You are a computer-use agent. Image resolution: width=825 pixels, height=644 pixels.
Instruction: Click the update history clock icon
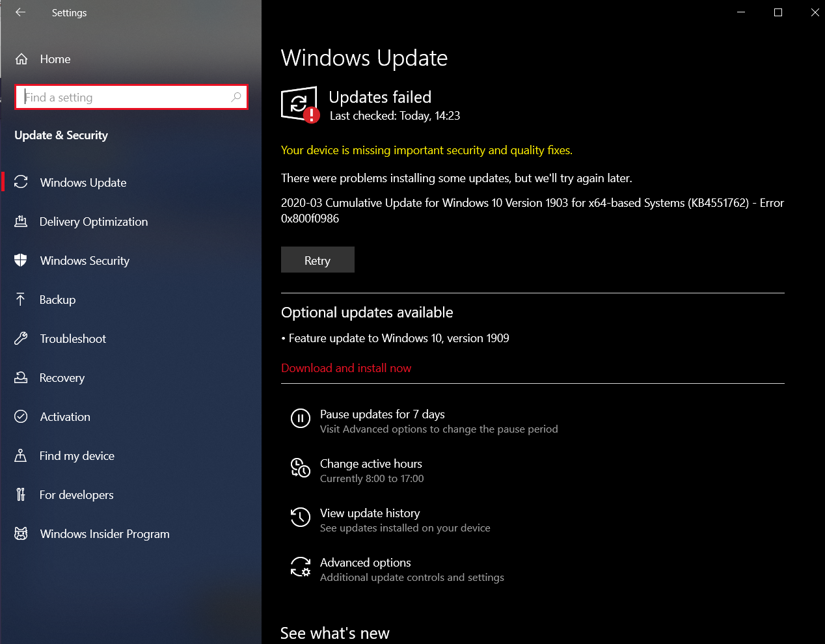[300, 517]
